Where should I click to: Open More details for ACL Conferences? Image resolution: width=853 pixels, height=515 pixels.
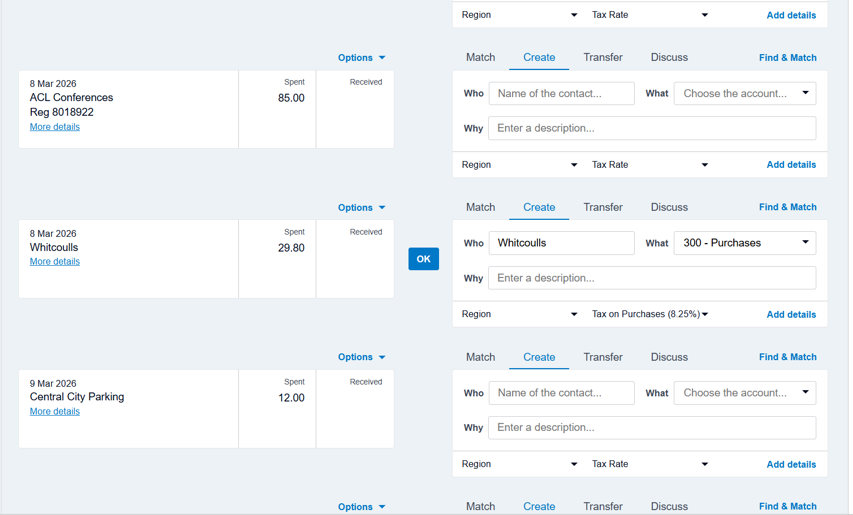[55, 127]
